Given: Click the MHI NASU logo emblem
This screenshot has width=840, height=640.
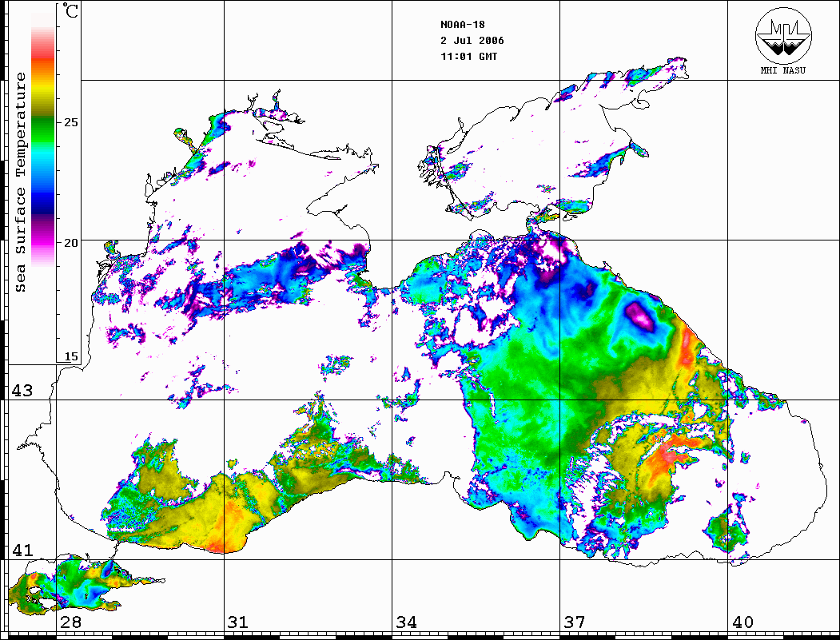Looking at the screenshot, I should (783, 36).
